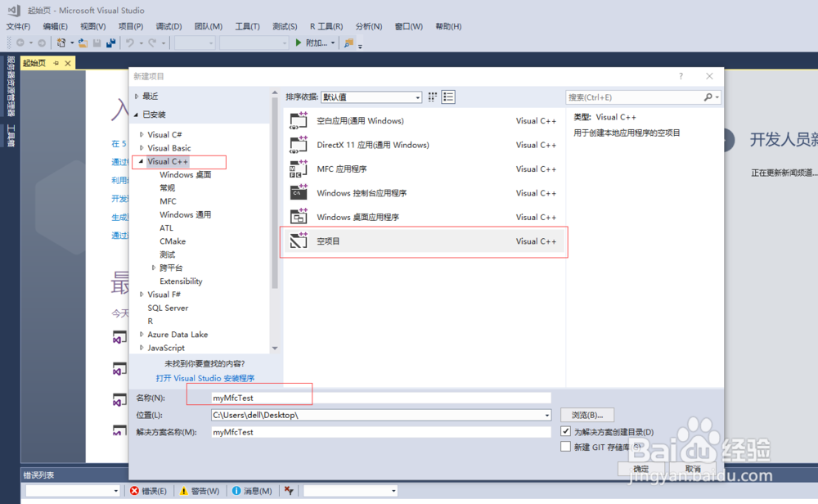
Task: Select 空白应用(通用 Windows) template icon
Action: [299, 120]
